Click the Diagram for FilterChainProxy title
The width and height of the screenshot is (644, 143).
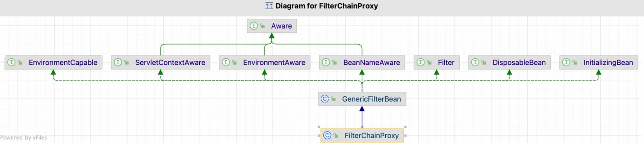point(326,6)
